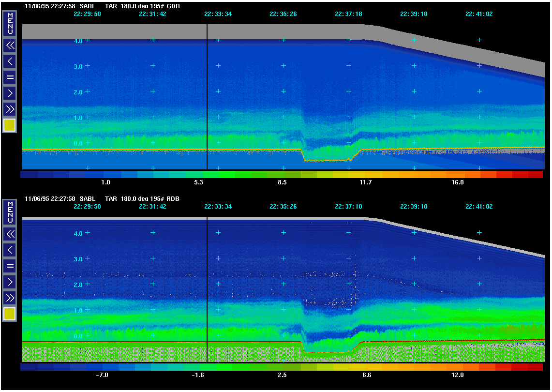
Task: Click the 4.0 altitude label in the bottom plot
Action: click(x=78, y=233)
